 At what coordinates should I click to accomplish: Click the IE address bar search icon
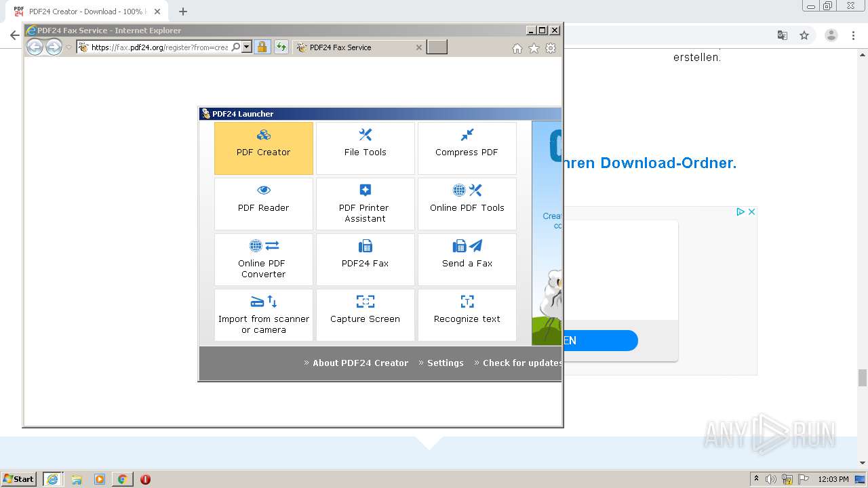tap(235, 47)
